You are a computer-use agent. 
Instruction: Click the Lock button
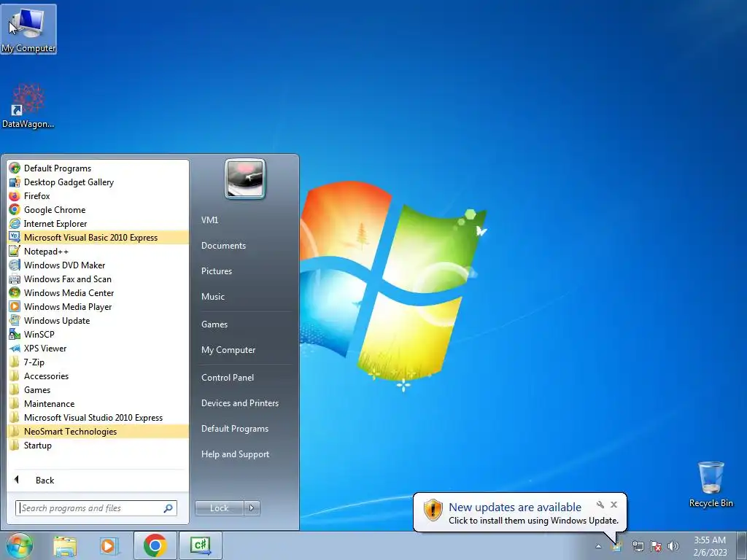click(219, 508)
